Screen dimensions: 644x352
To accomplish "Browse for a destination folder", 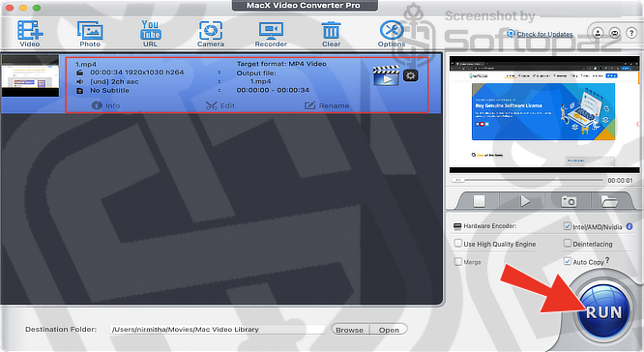I will (349, 330).
